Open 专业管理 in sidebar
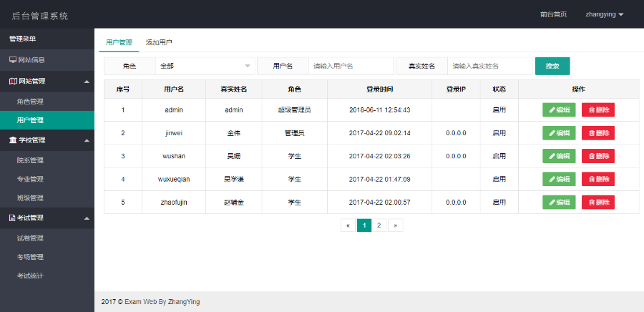The image size is (644, 312). (47, 179)
